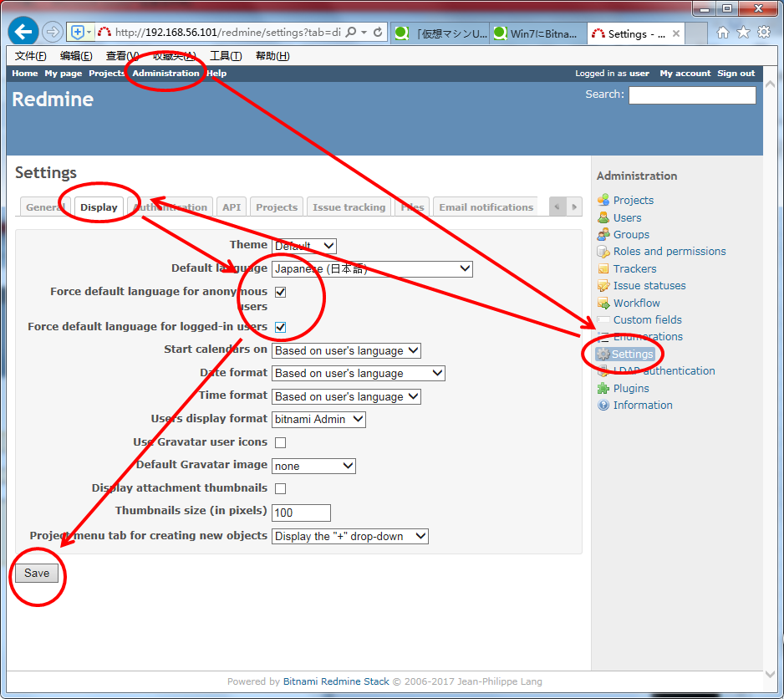Click the refresh icon in address bar
Viewport: 784px width, 699px height.
378,33
